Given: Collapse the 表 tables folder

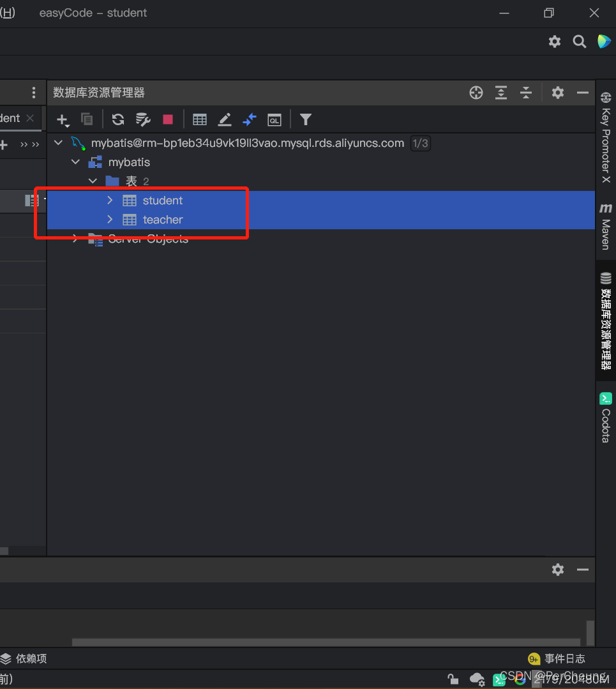Looking at the screenshot, I should point(93,181).
